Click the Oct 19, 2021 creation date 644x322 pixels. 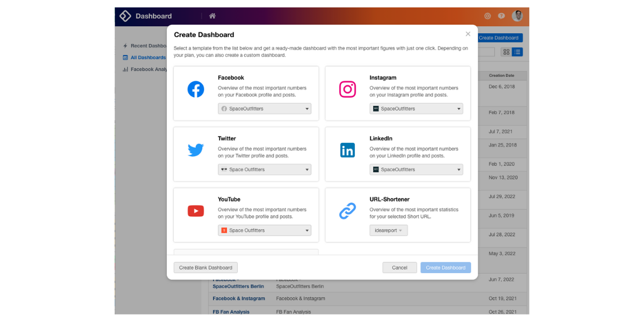tap(503, 298)
